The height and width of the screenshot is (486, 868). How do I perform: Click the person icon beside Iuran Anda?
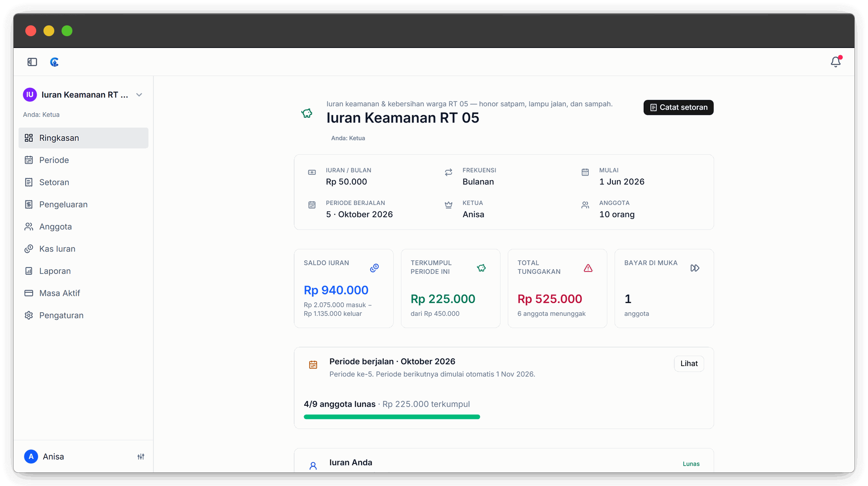tap(313, 466)
